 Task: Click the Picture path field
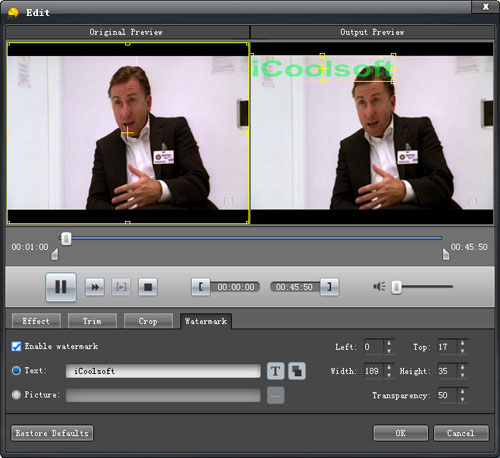[163, 395]
